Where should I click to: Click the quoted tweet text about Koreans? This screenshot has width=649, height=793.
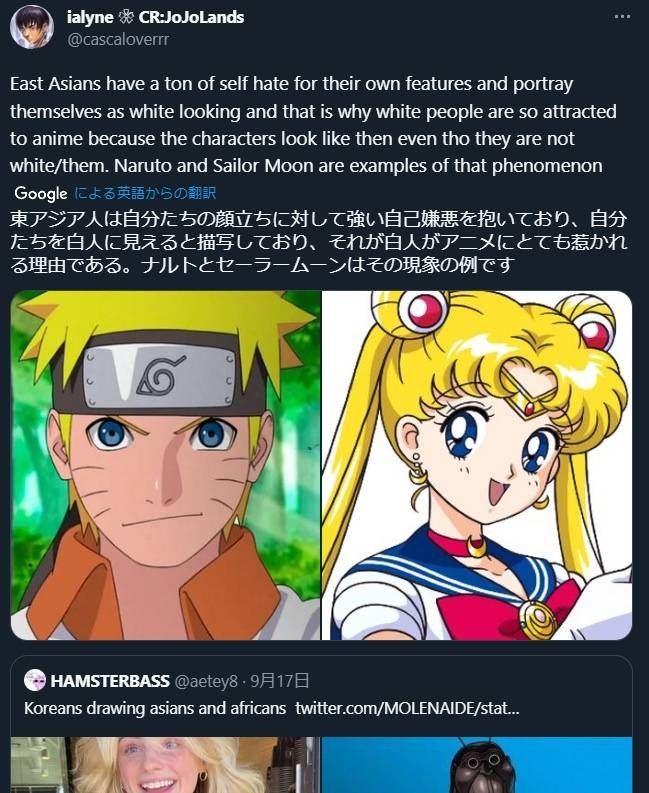(x=155, y=708)
